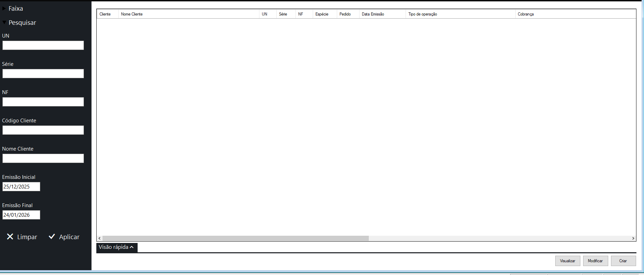Focus the UN search input field
Screen dimensions: 644x275
[x=43, y=45]
